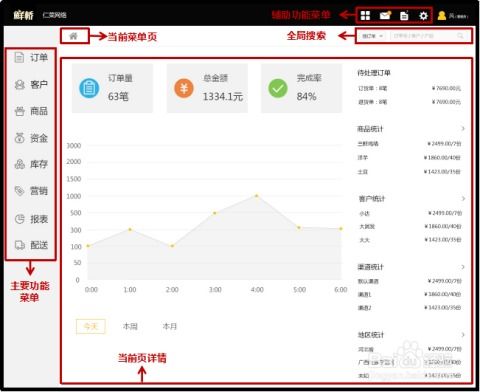Click 仁荣网络 company name in header

click(x=55, y=15)
